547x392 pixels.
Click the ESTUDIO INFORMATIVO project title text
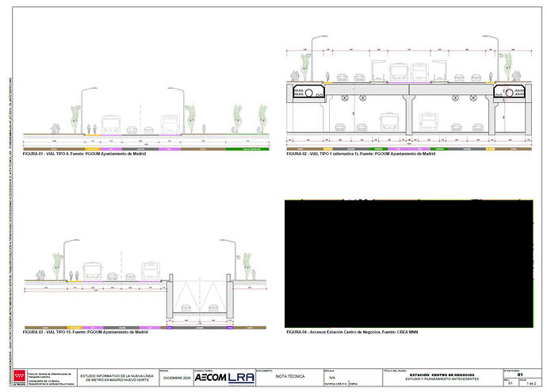pos(118,378)
